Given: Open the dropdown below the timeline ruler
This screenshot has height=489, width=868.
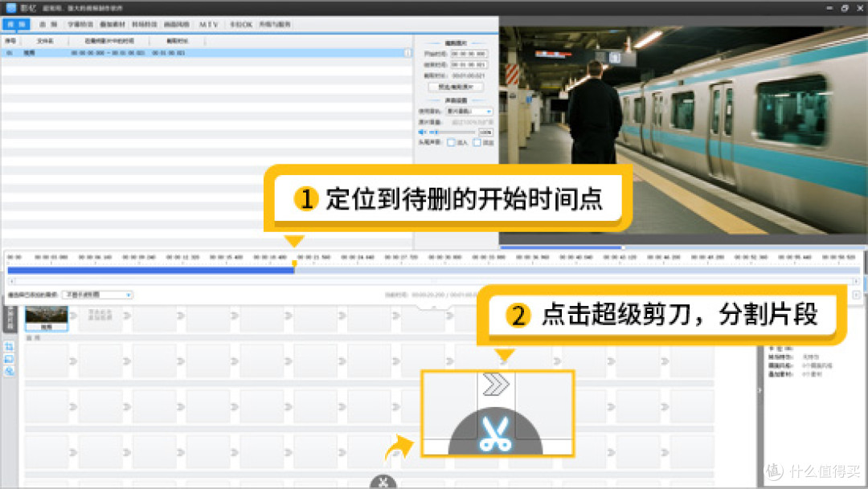Looking at the screenshot, I should tap(97, 295).
